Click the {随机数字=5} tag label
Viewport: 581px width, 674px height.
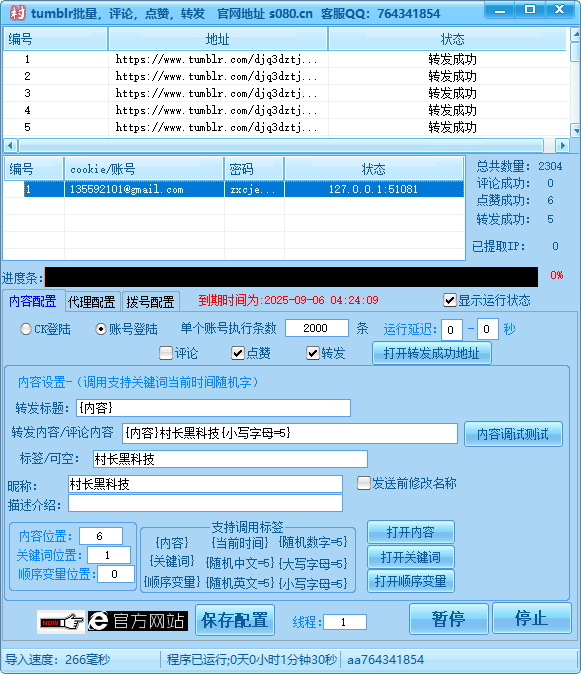313,542
